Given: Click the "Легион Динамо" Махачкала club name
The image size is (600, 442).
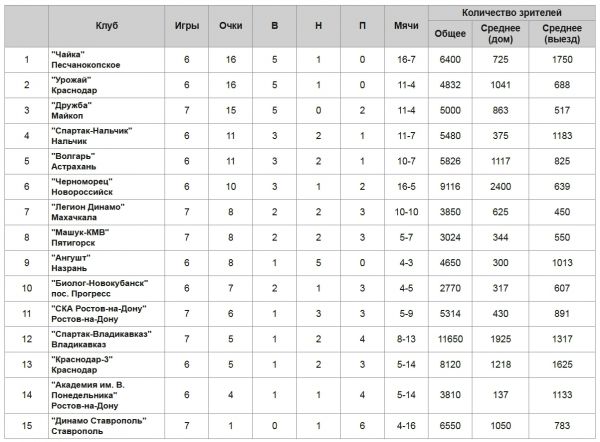Looking at the screenshot, I should [88, 212].
